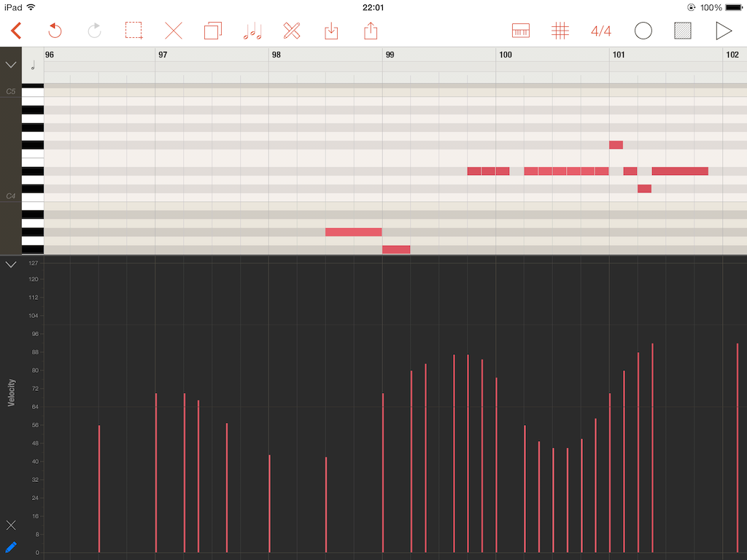
Task: Tap the hatched square stop button
Action: point(683,31)
